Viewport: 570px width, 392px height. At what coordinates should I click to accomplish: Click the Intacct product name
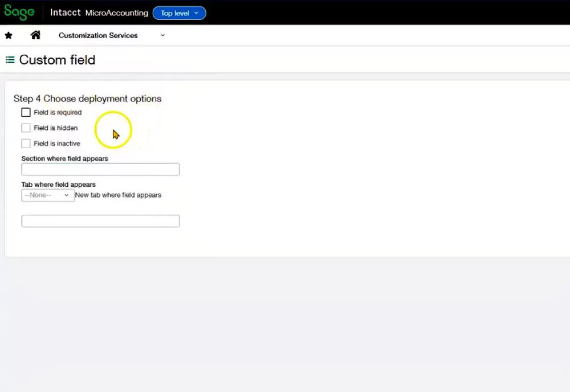[66, 13]
